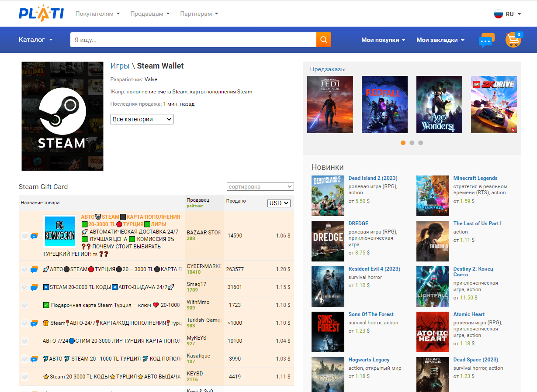Click the PLATI logo
The width and height of the screenshot is (537, 392).
(x=41, y=13)
